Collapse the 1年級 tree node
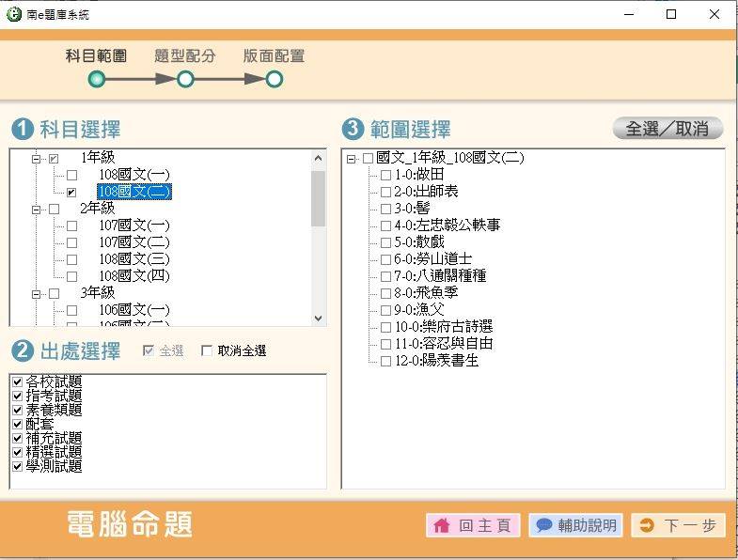738x560 pixels. coord(37,159)
